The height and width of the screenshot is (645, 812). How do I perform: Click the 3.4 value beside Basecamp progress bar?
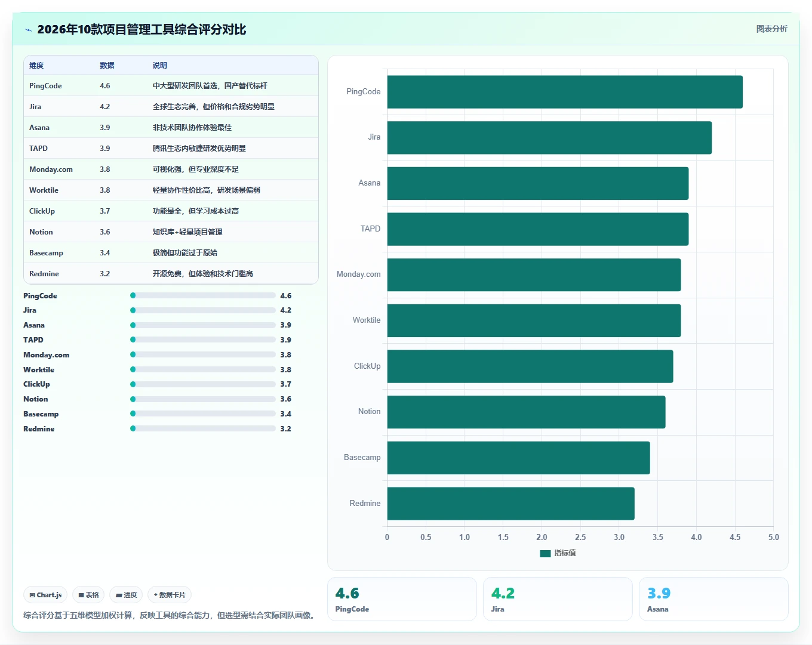pyautogui.click(x=286, y=414)
